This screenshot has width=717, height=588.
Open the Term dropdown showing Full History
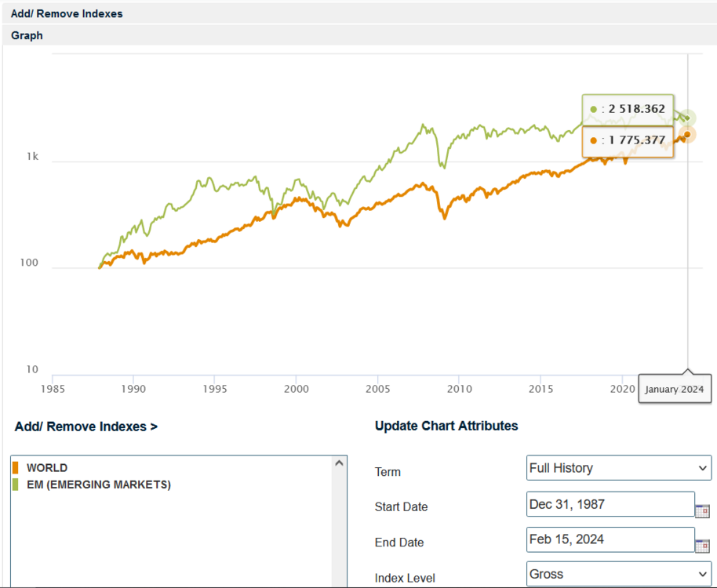(619, 468)
